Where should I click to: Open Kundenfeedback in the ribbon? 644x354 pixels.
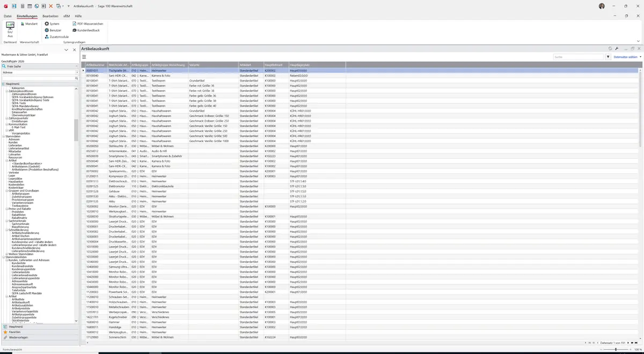[86, 31]
